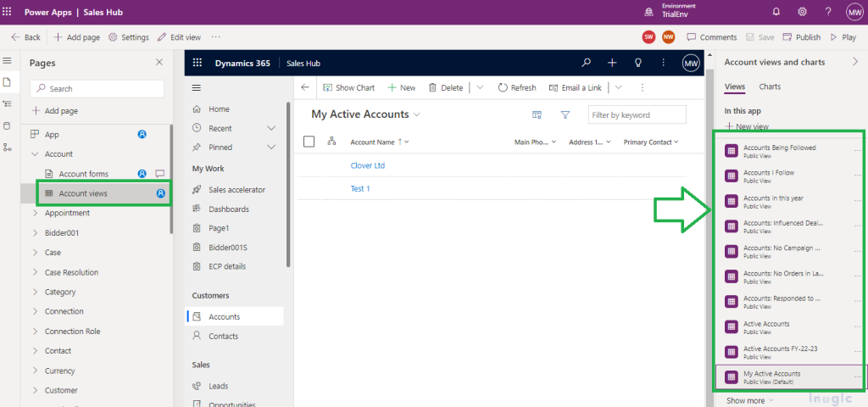This screenshot has width=868, height=407.
Task: Click the search magnifier in Dynamics 365 bar
Action: point(586,63)
